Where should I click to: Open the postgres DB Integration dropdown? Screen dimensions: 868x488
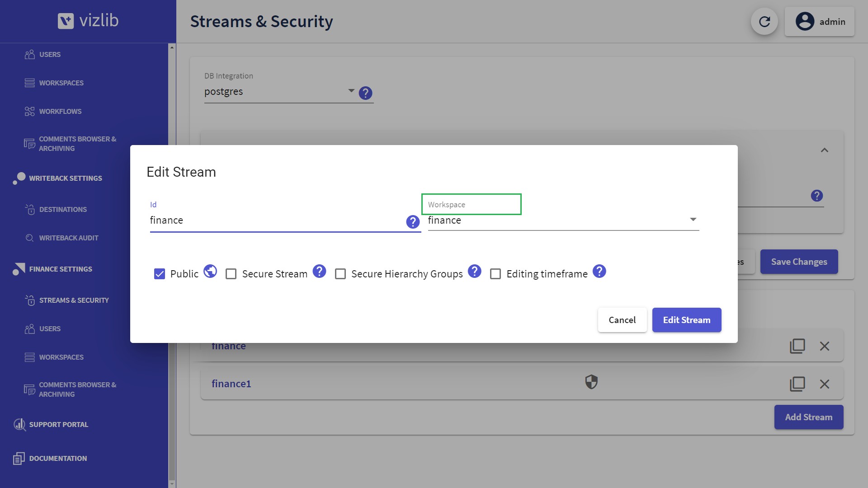tap(280, 92)
